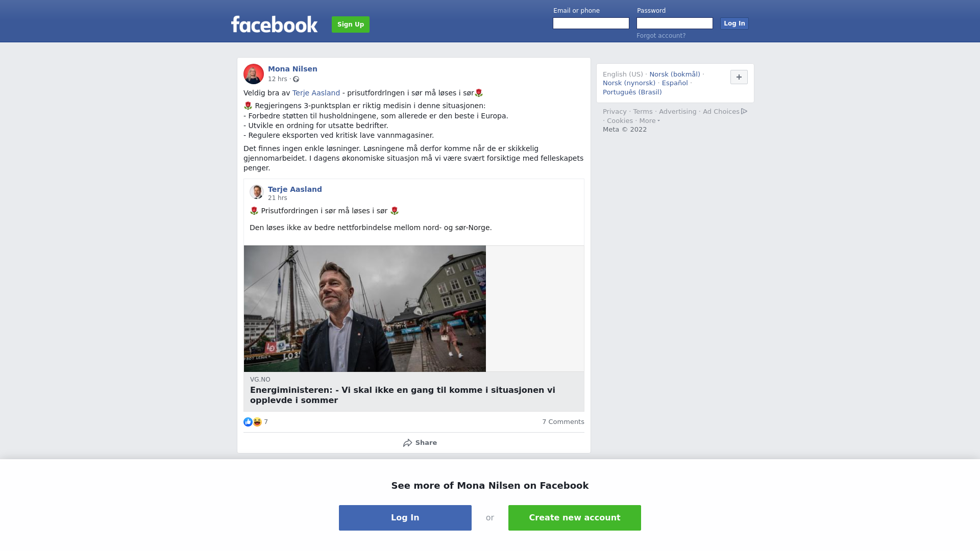
Task: Click the public globe icon beside 12 hrs
Action: click(x=296, y=79)
